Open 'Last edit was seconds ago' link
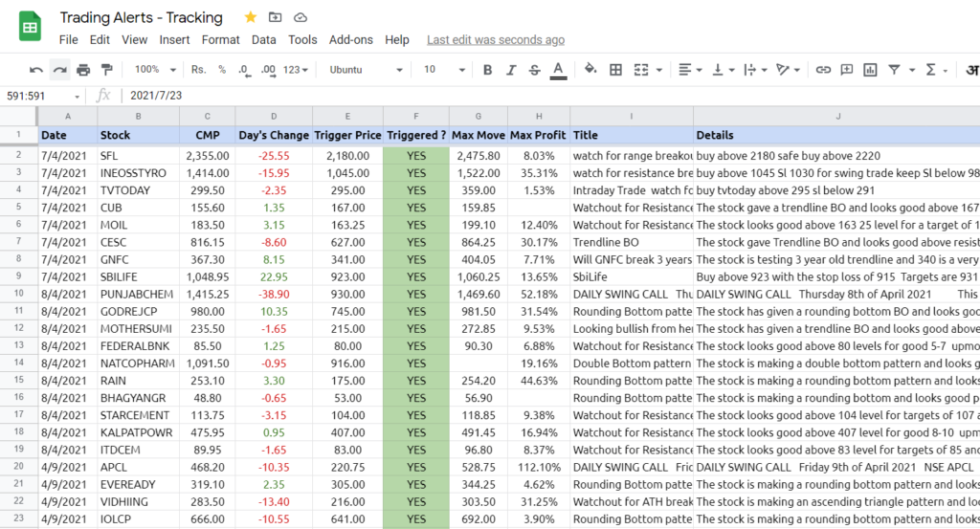The image size is (980, 529). (496, 40)
